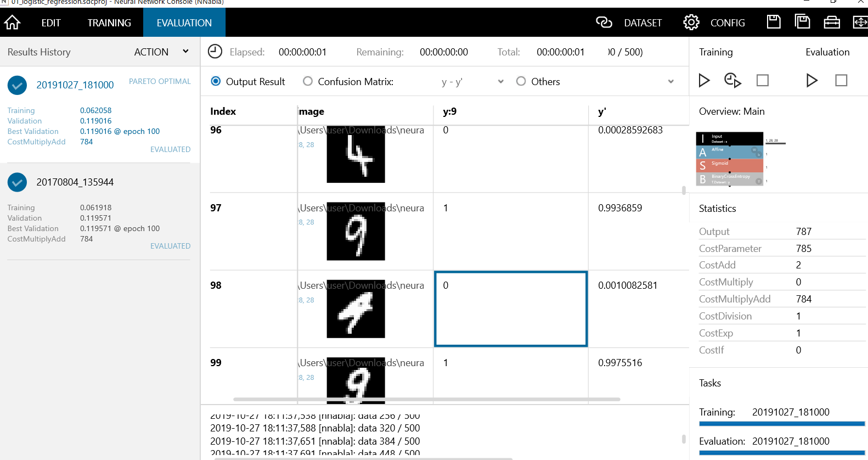Image resolution: width=868 pixels, height=460 pixels.
Task: Click the elapsed time clock icon
Action: tap(215, 52)
